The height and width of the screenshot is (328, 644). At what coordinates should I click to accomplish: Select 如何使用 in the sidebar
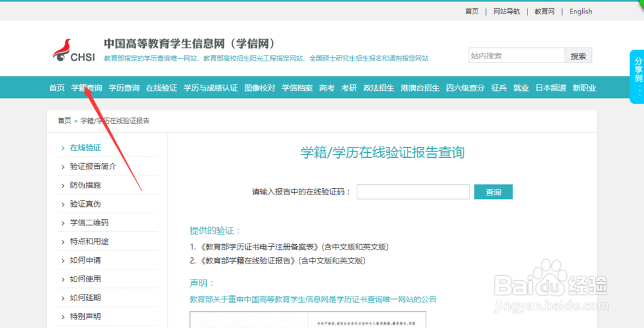(86, 279)
